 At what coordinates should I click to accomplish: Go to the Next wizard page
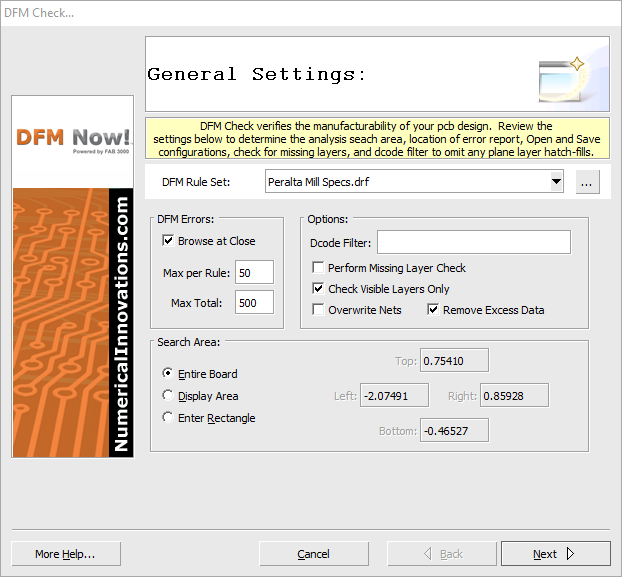[x=555, y=554]
